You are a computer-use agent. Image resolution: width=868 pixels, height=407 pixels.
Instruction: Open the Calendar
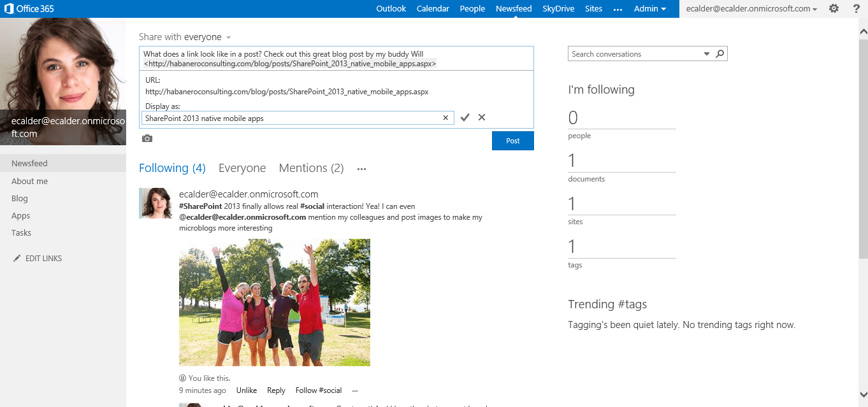[433, 9]
